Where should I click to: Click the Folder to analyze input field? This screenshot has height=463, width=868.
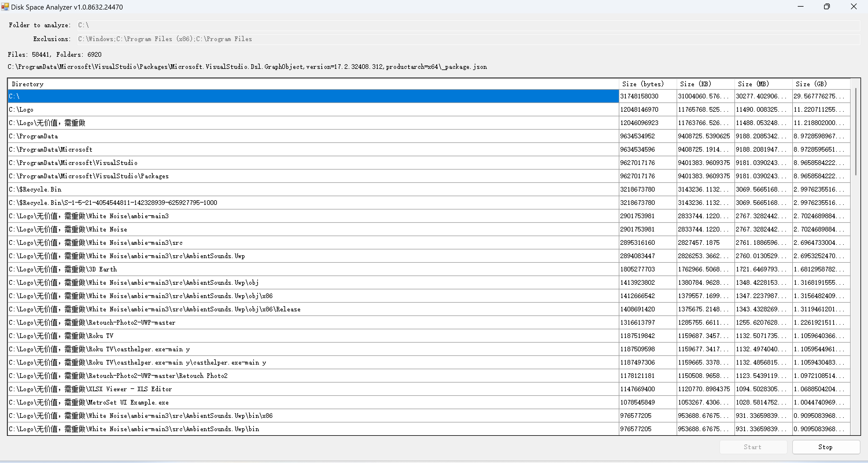pyautogui.click(x=468, y=25)
